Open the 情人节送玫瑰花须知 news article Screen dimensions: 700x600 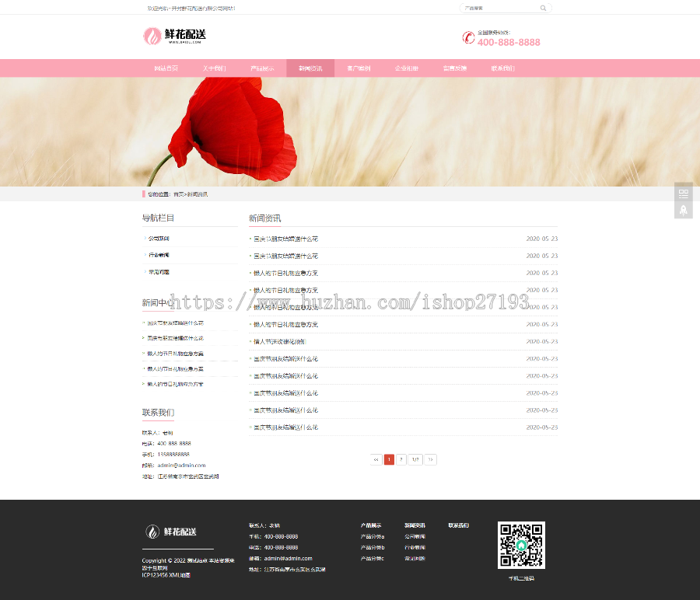279,342
